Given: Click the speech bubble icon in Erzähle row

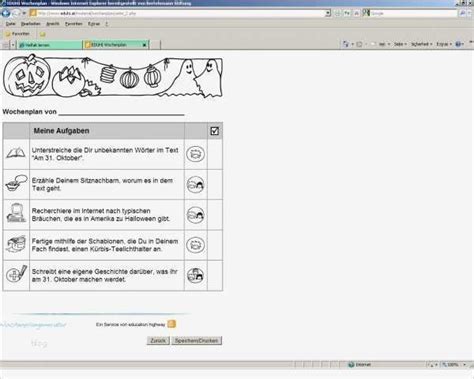Looking at the screenshot, I should 16,184.
